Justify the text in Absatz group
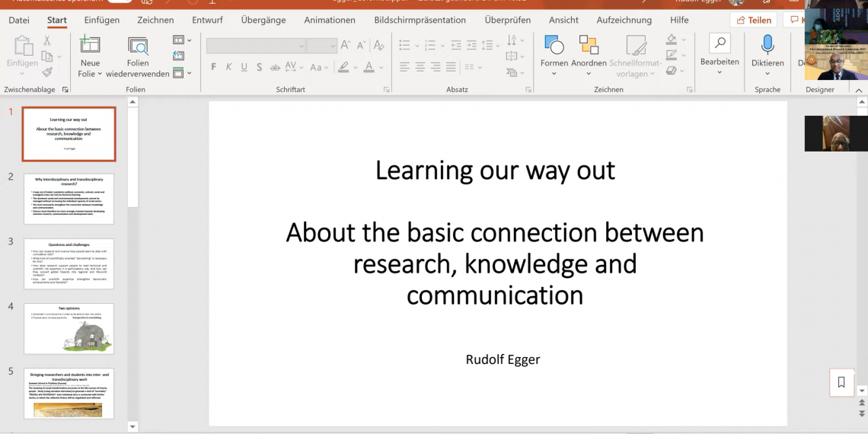 pyautogui.click(x=452, y=67)
